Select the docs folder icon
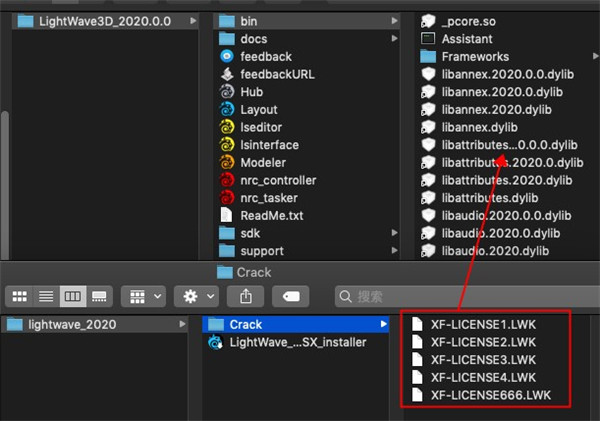This screenshot has width=600, height=421. click(227, 39)
